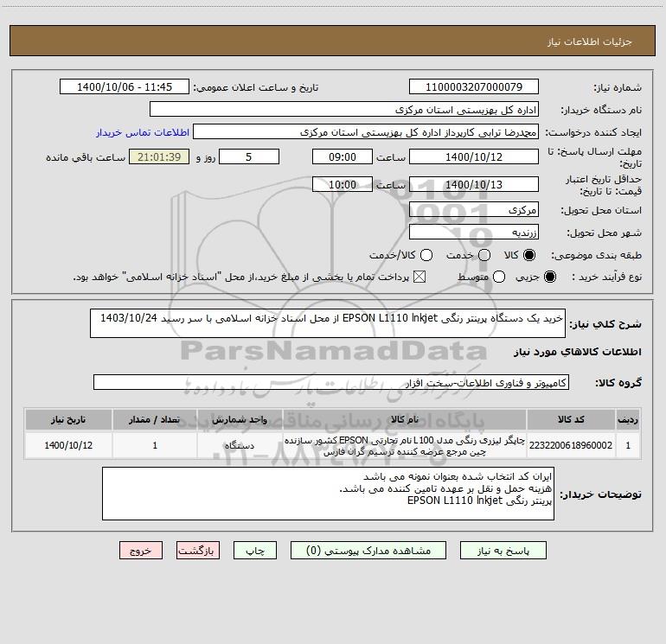The image size is (666, 644).
Task: Select the خدمت radio button
Action: (484, 255)
